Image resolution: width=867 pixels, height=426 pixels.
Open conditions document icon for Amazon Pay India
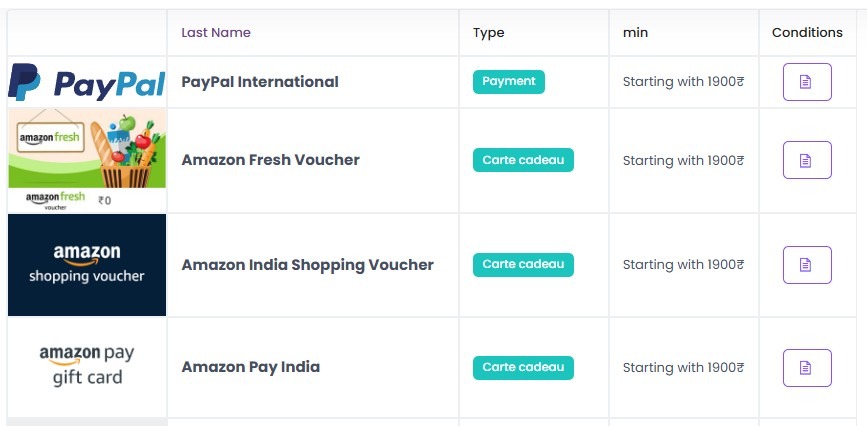point(807,368)
